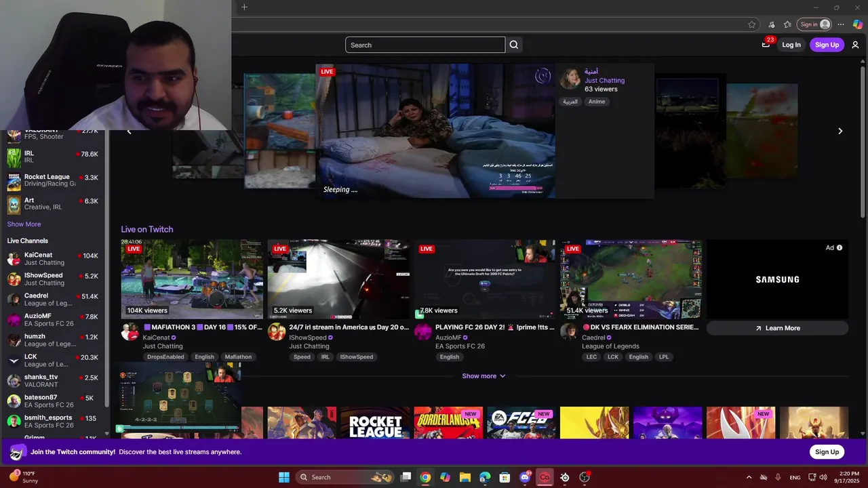This screenshot has height=488, width=868.
Task: Expand sidebar categories with Show More
Action: [x=24, y=224]
